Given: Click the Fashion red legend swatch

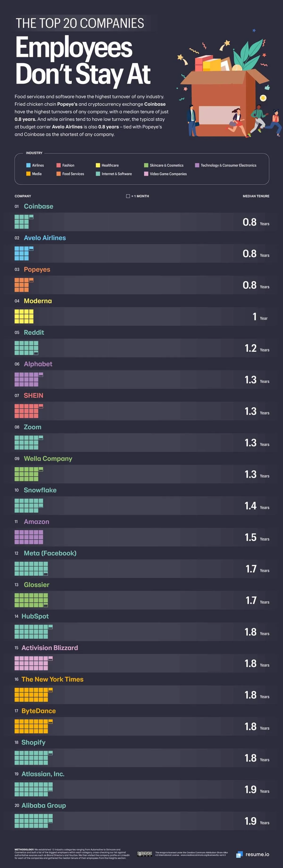Looking at the screenshot, I should [58, 165].
